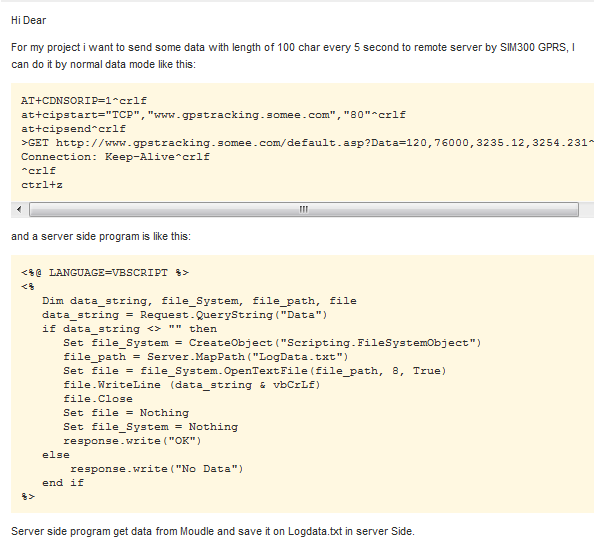595x541 pixels.
Task: Click the text 'can do it by normal data mode'
Action: [103, 64]
